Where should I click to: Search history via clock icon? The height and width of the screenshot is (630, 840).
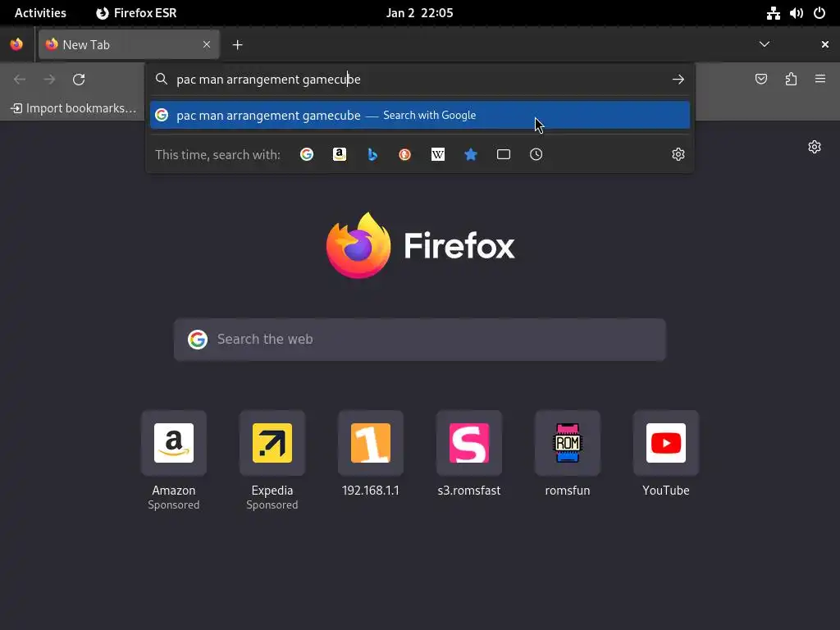coord(536,154)
